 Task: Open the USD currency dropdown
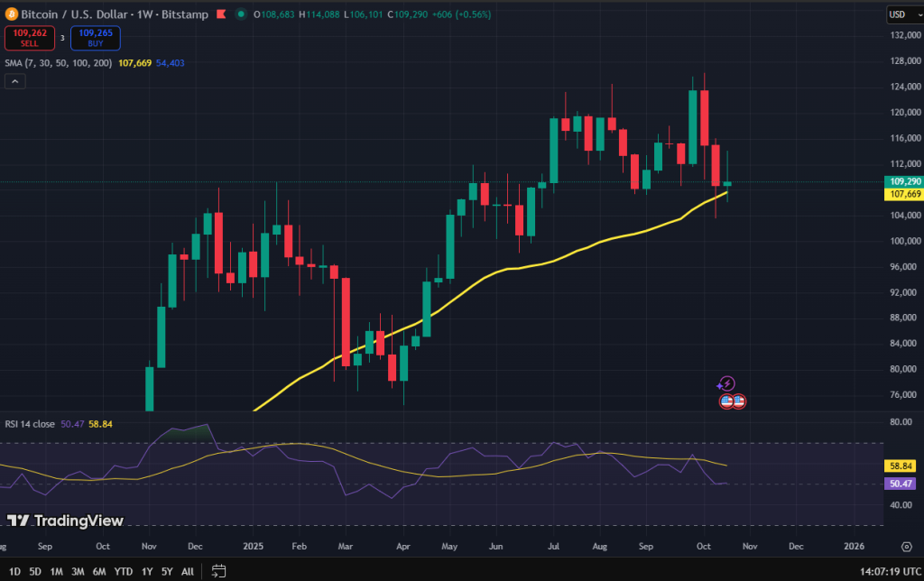(x=905, y=14)
